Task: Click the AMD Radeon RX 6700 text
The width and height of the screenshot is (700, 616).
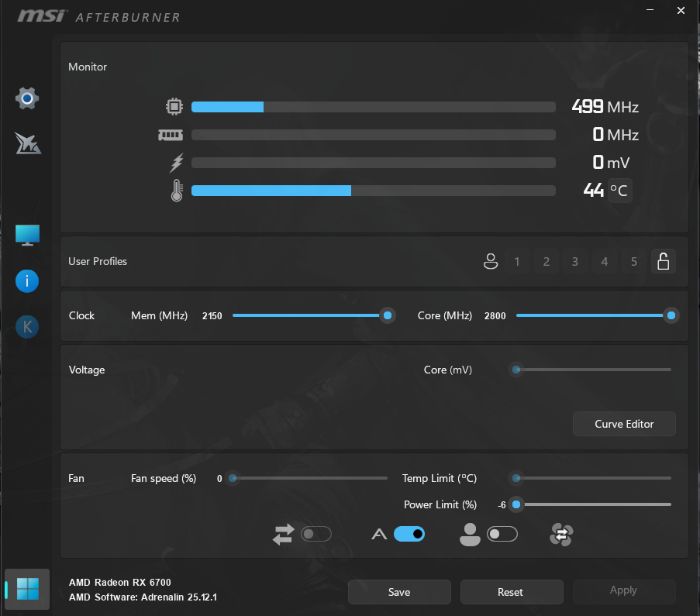Action: point(119,583)
